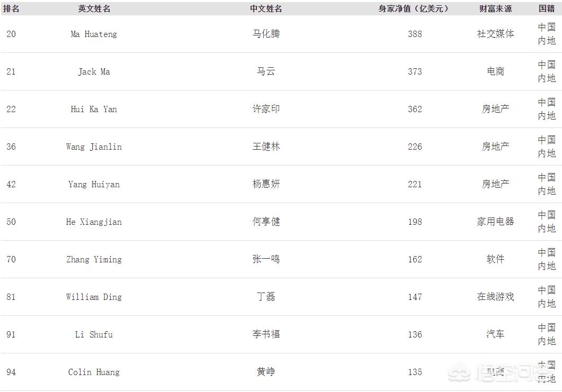Click the 排名 column header
Viewport: 562px width, 392px height.
(x=11, y=9)
